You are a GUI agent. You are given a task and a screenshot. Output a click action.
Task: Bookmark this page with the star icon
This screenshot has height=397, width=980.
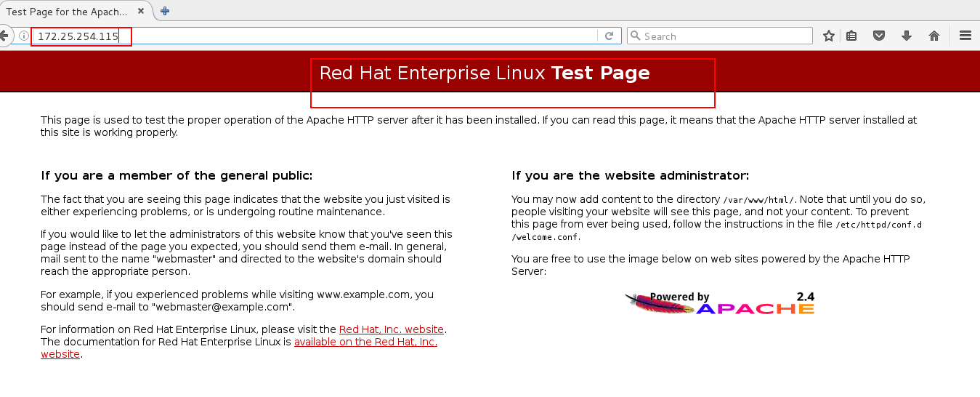tap(828, 36)
